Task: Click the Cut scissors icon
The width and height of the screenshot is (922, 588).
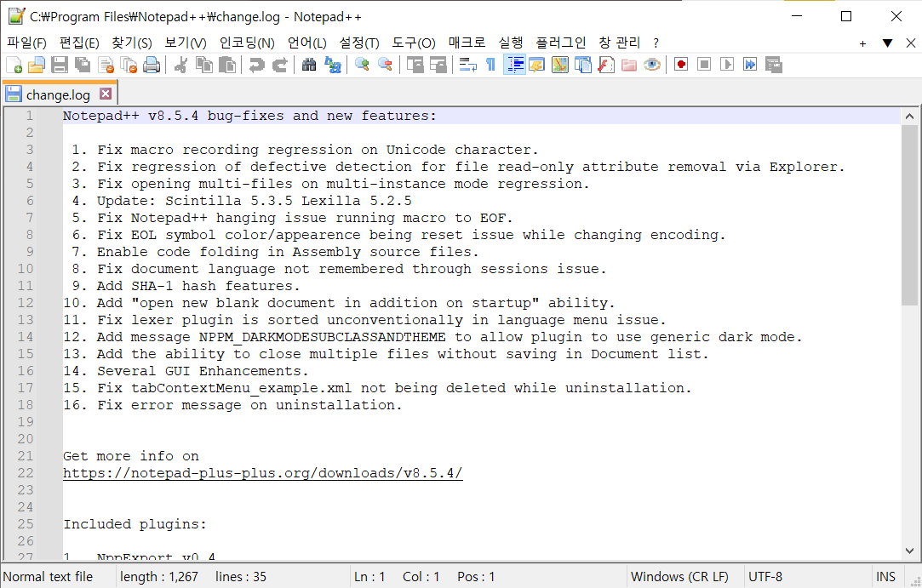Action: pyautogui.click(x=180, y=65)
